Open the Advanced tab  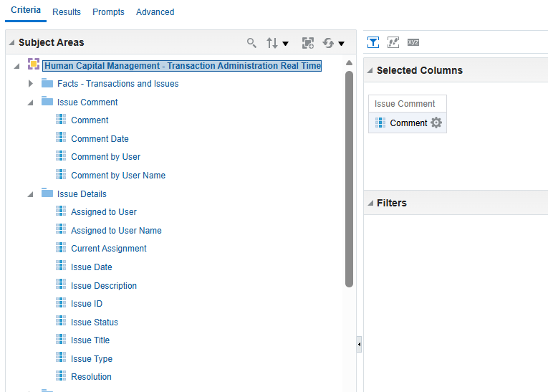(x=155, y=12)
